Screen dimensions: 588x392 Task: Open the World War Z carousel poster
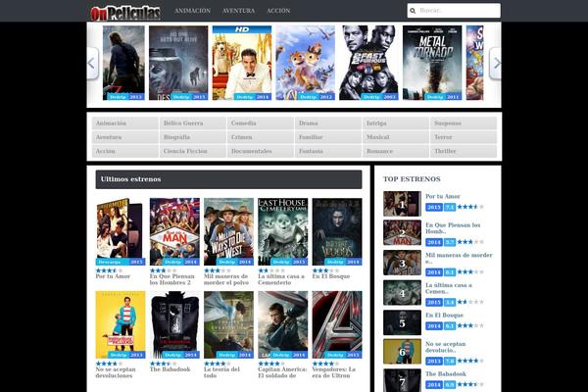(123, 63)
